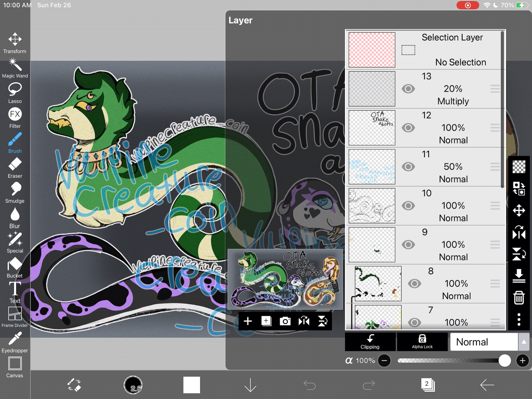
Task: Open brush size 2.6 settings
Action: [x=133, y=385]
